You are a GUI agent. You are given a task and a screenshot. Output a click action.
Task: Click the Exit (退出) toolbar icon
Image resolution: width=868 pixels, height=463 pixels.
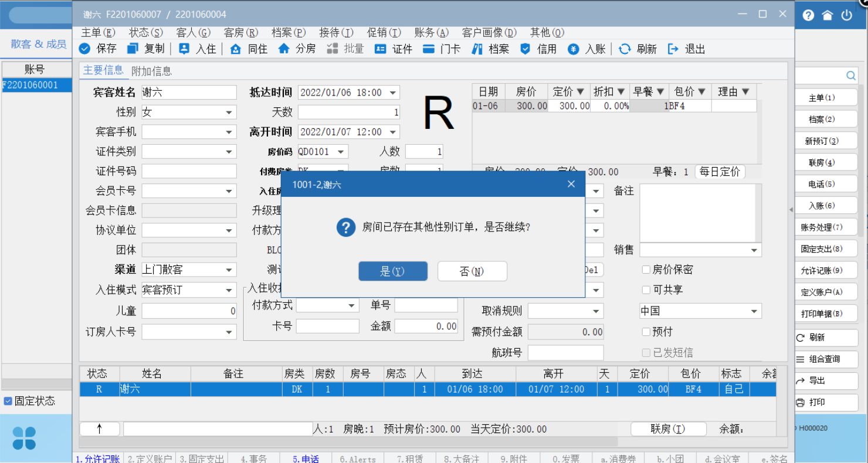(673, 49)
